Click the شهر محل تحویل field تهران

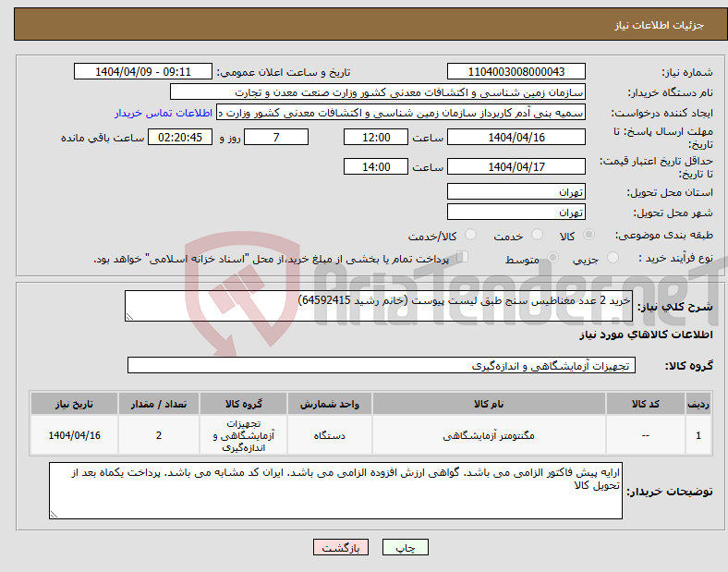pyautogui.click(x=516, y=212)
